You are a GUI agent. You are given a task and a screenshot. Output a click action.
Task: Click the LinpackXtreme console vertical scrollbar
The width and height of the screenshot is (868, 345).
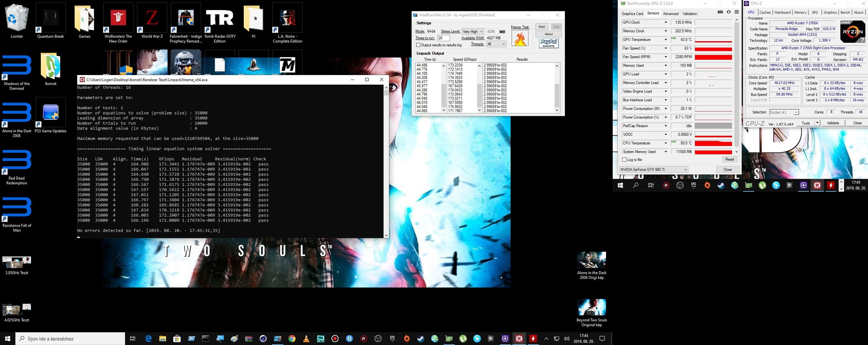coord(386,161)
